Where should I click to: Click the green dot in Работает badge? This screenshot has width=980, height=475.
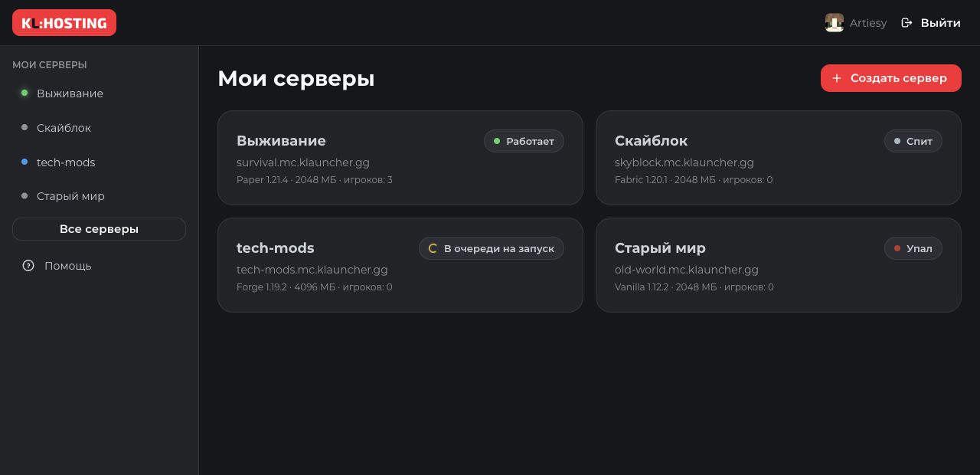pos(497,141)
